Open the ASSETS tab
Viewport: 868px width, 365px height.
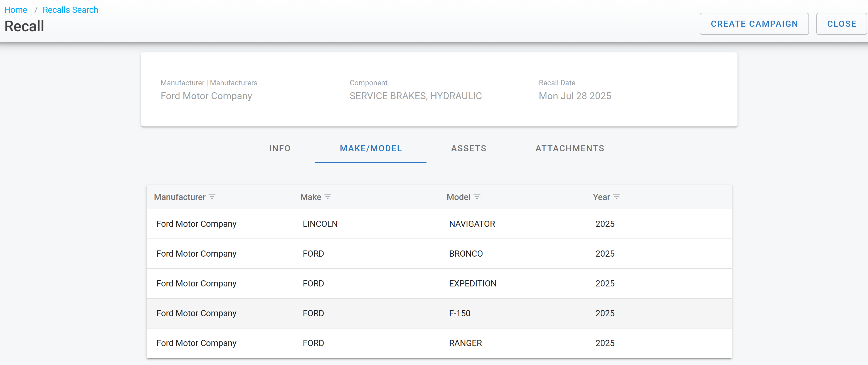pos(468,149)
